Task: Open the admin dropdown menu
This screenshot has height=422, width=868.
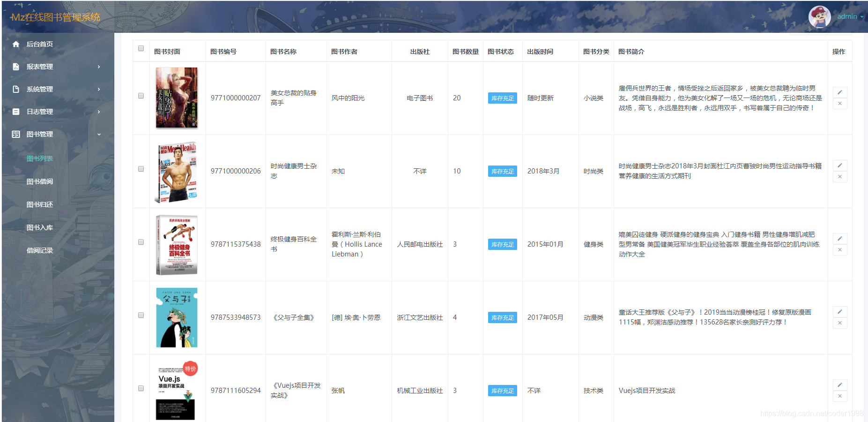Action: click(849, 16)
